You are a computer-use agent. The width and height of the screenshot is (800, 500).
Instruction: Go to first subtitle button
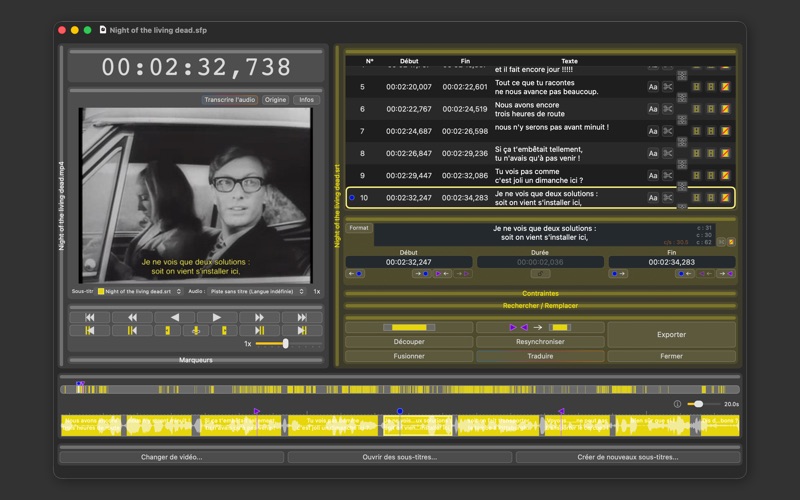tap(90, 331)
